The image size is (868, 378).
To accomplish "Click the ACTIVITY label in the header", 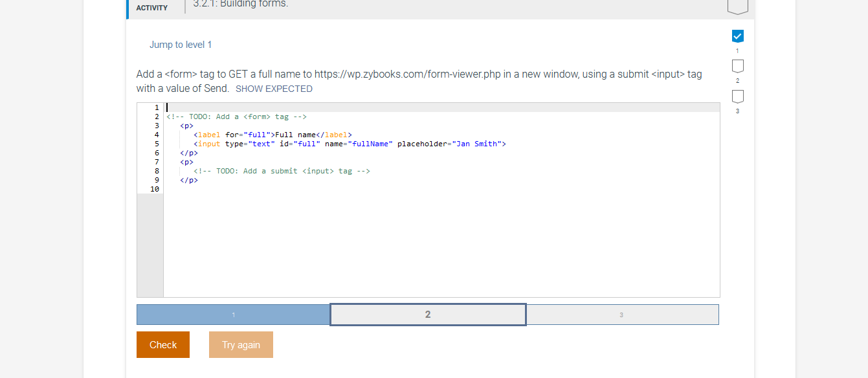I will (152, 8).
